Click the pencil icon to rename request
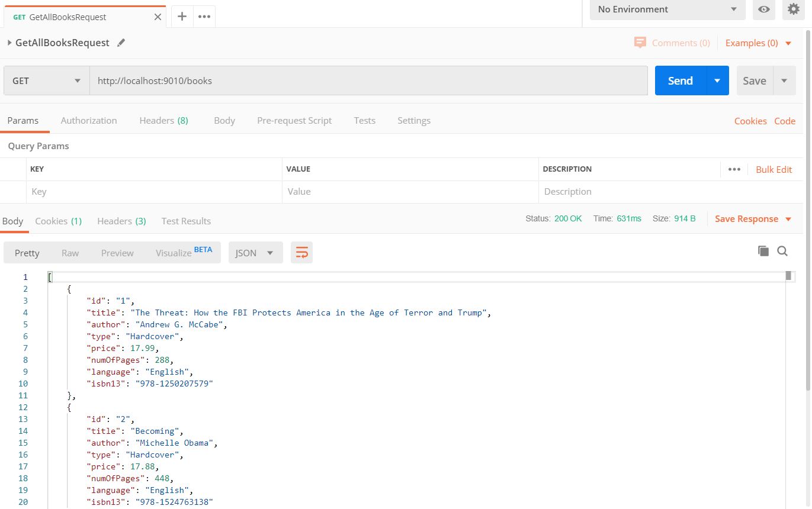Viewport: 812px width, 509px height. pos(121,43)
